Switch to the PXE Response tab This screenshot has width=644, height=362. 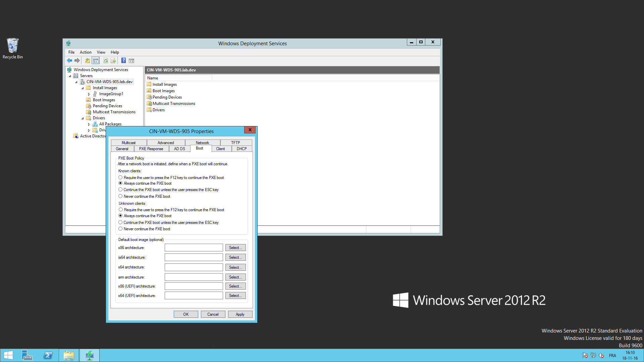tap(151, 149)
